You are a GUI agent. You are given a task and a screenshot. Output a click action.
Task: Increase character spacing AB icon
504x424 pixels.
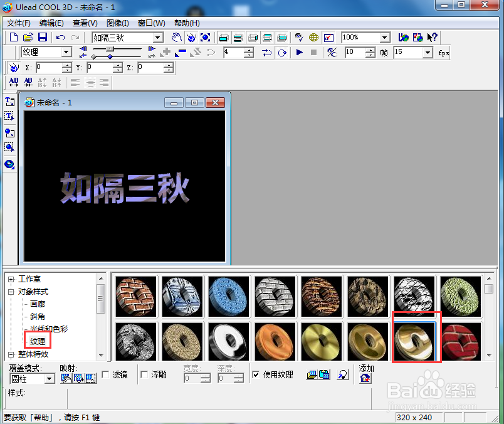point(14,82)
